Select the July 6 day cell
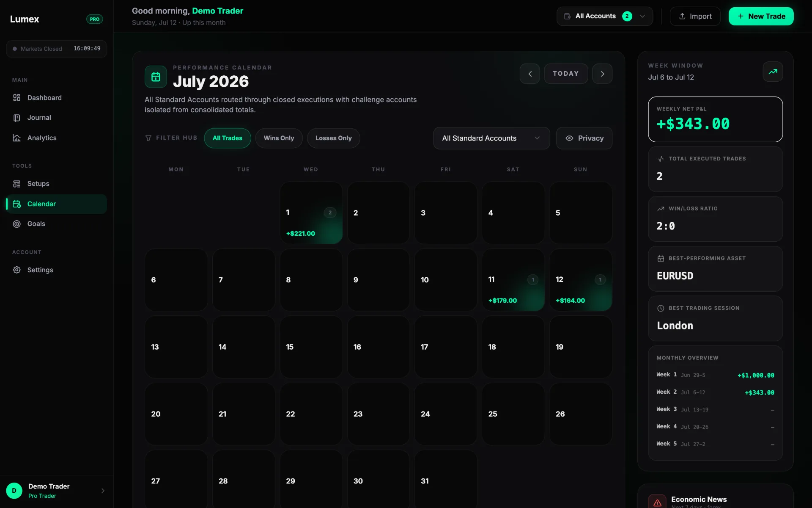The width and height of the screenshot is (812, 508). (176, 280)
